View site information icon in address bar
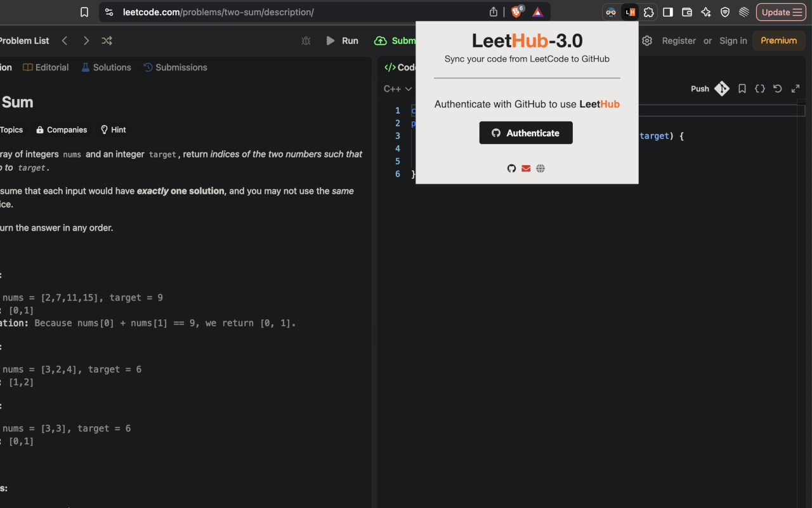Screen dimensions: 812x508 click(x=109, y=12)
